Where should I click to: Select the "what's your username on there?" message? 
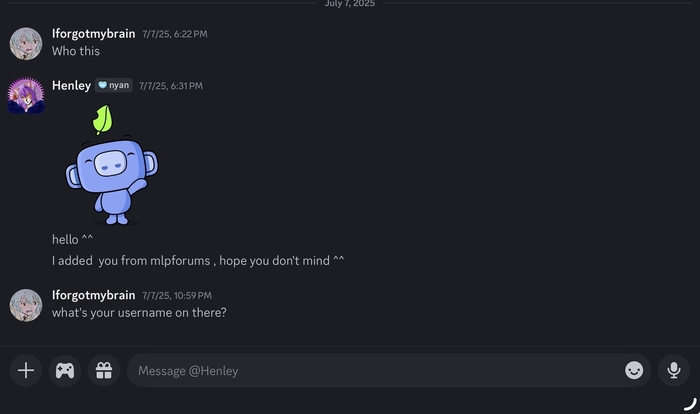pyautogui.click(x=139, y=312)
